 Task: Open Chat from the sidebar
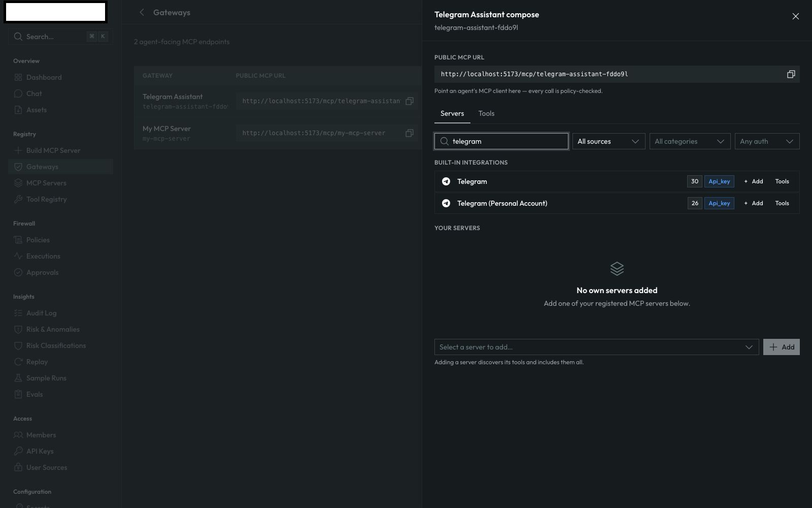point(60,93)
